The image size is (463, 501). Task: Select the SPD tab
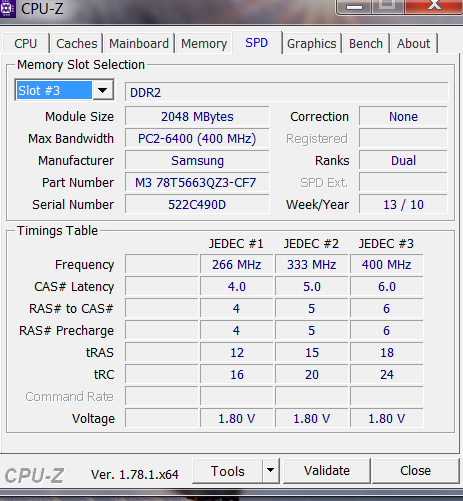257,42
